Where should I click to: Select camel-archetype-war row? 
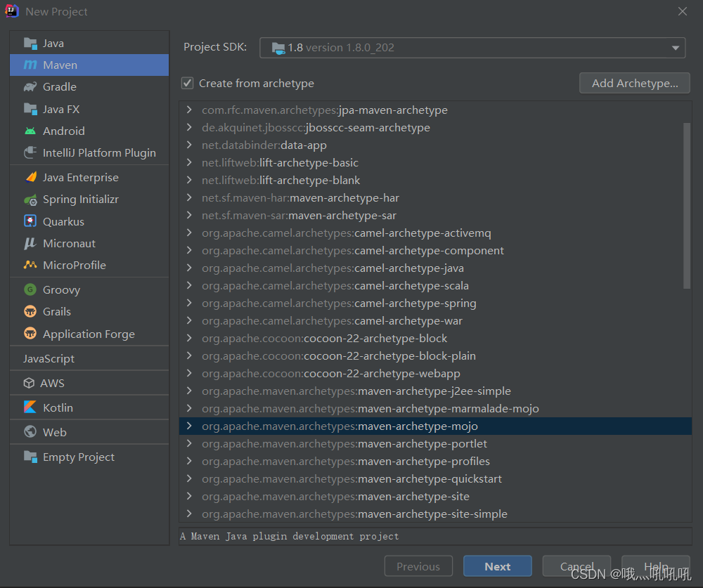435,320
